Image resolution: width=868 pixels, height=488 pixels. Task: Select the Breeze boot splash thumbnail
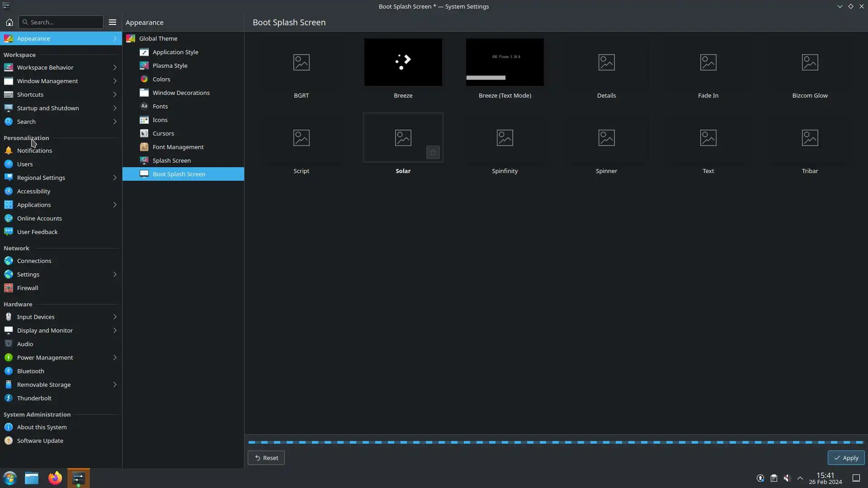click(403, 62)
